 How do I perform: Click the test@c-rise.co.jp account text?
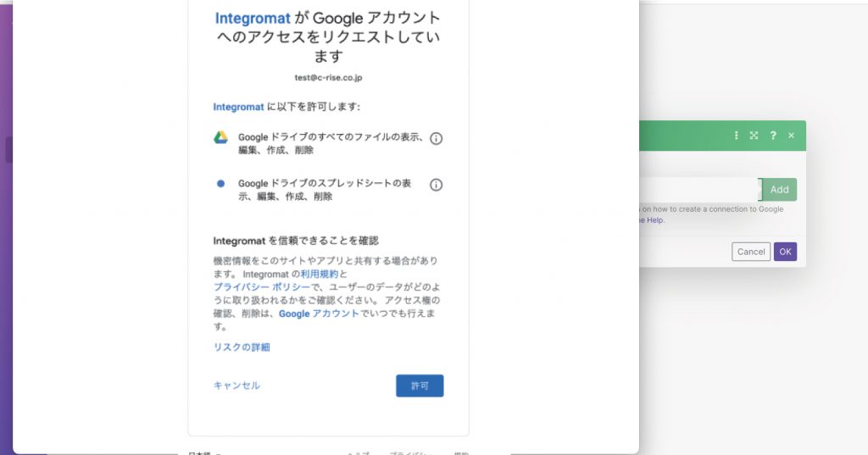coord(328,77)
